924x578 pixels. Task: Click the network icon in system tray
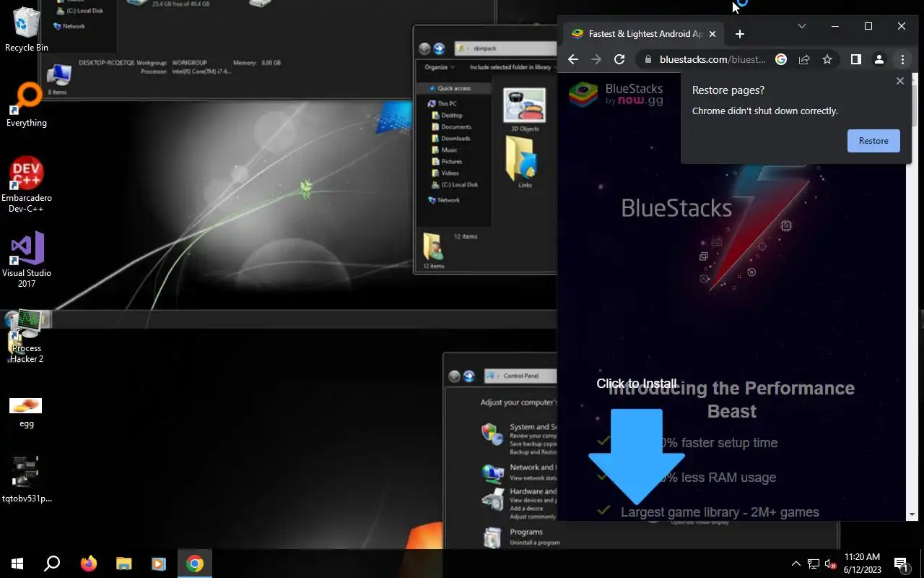tap(813, 564)
